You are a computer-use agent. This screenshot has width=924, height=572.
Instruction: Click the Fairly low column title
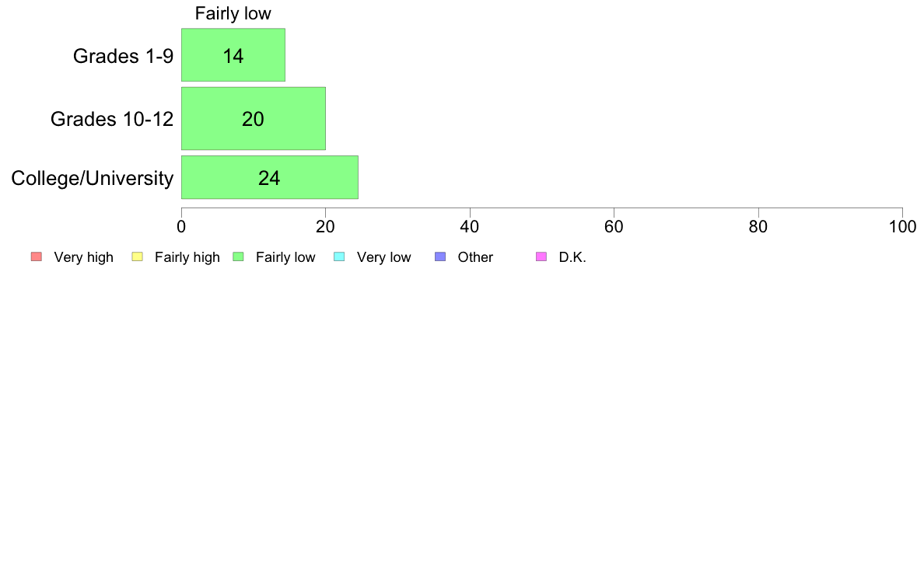(x=233, y=13)
